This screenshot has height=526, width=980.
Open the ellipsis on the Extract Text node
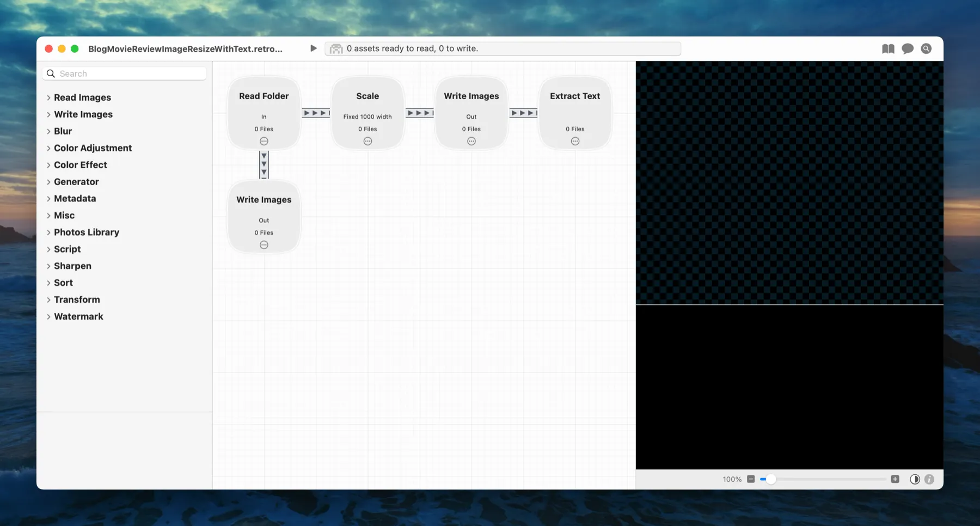point(575,140)
